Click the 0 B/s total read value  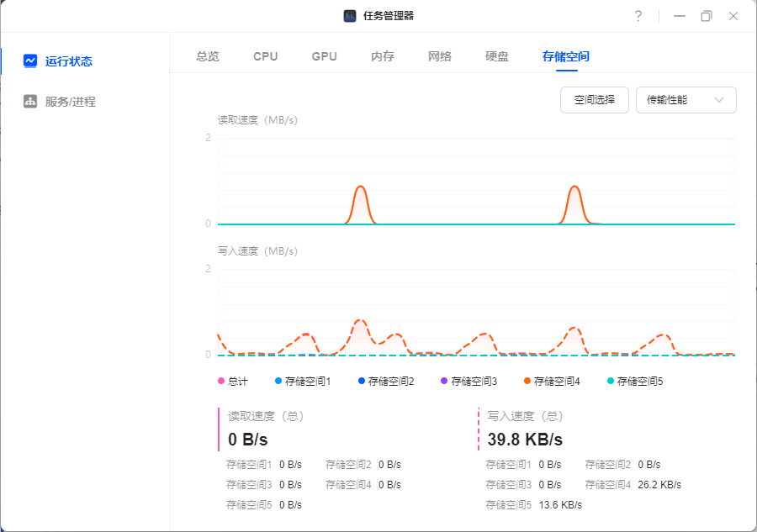(247, 440)
